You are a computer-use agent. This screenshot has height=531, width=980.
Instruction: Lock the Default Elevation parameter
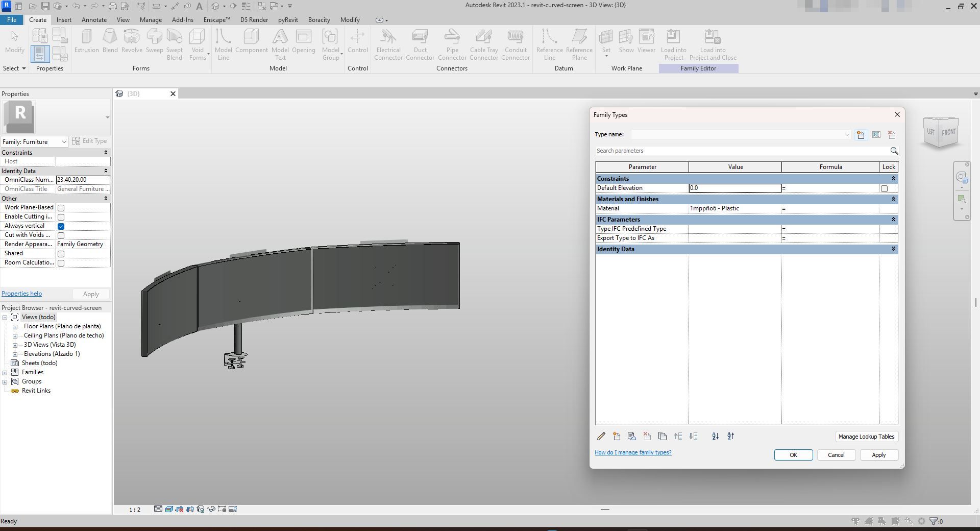coord(884,188)
